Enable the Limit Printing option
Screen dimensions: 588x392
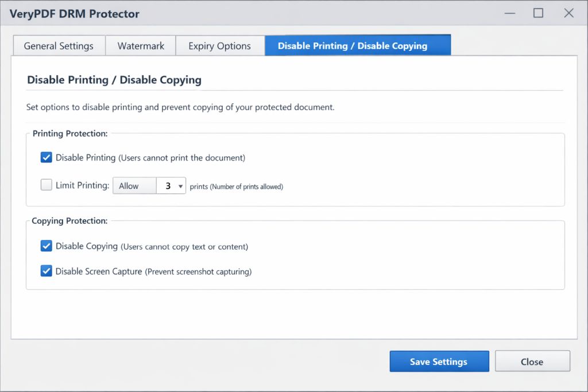point(46,184)
